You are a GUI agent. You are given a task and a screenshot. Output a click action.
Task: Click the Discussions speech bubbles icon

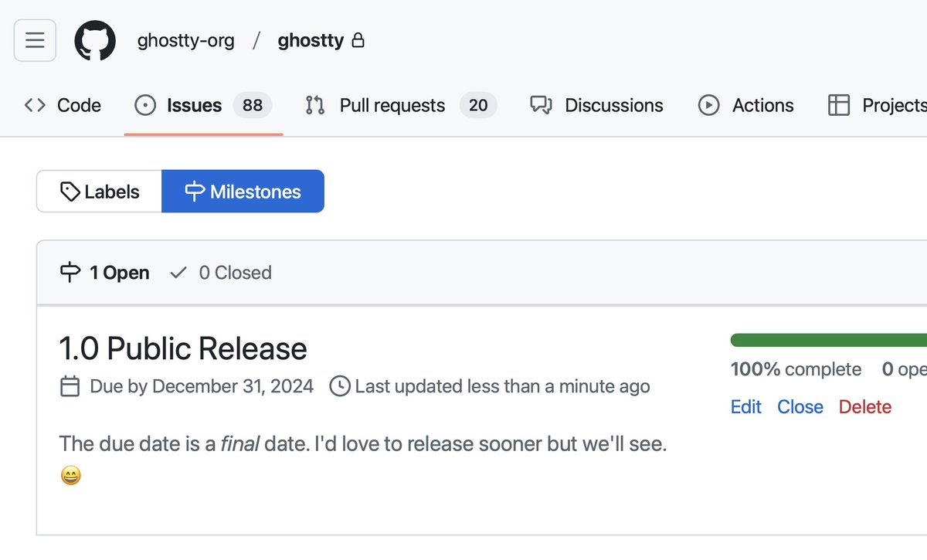pyautogui.click(x=541, y=105)
